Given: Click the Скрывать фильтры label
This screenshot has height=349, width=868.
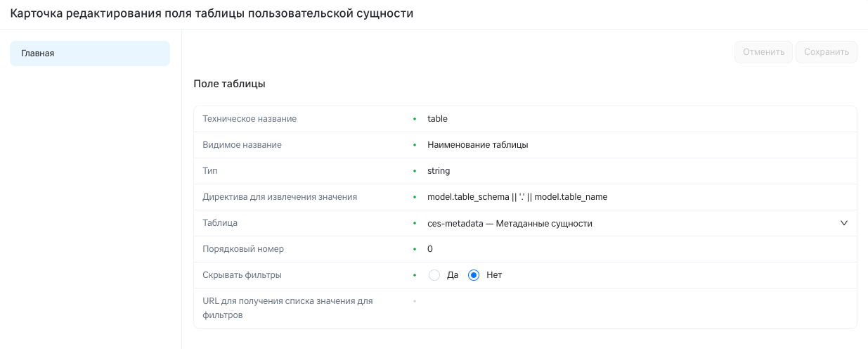Looking at the screenshot, I should click(x=242, y=275).
